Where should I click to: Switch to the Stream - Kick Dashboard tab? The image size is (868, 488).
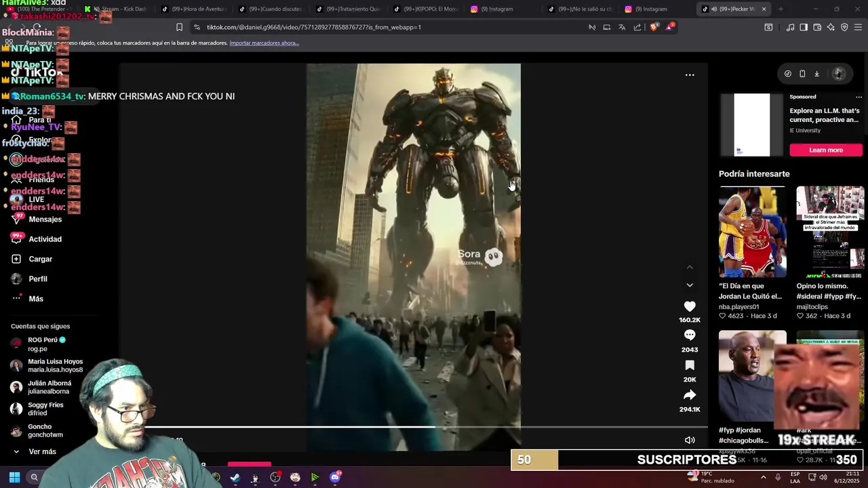point(117,9)
